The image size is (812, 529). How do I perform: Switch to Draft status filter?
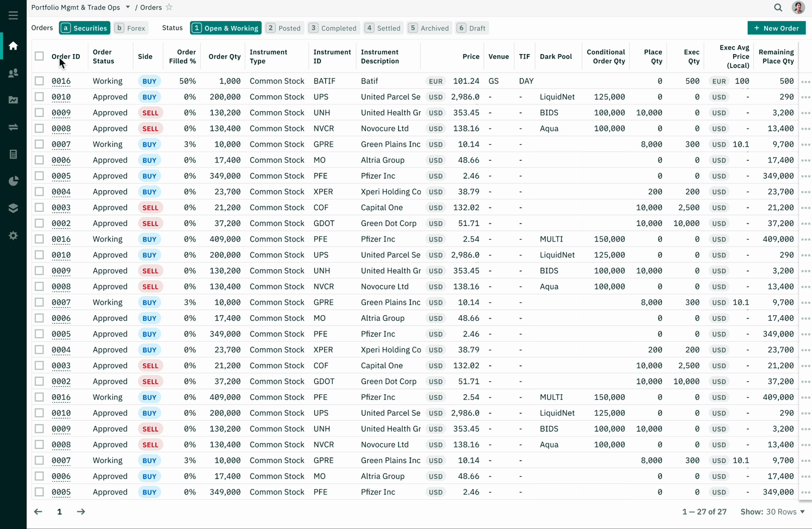pos(472,28)
